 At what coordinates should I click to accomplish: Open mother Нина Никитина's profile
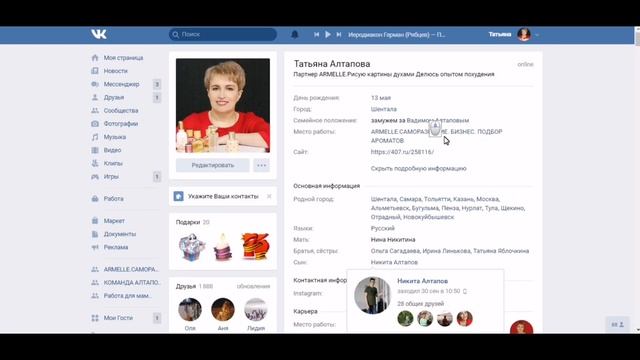point(393,240)
